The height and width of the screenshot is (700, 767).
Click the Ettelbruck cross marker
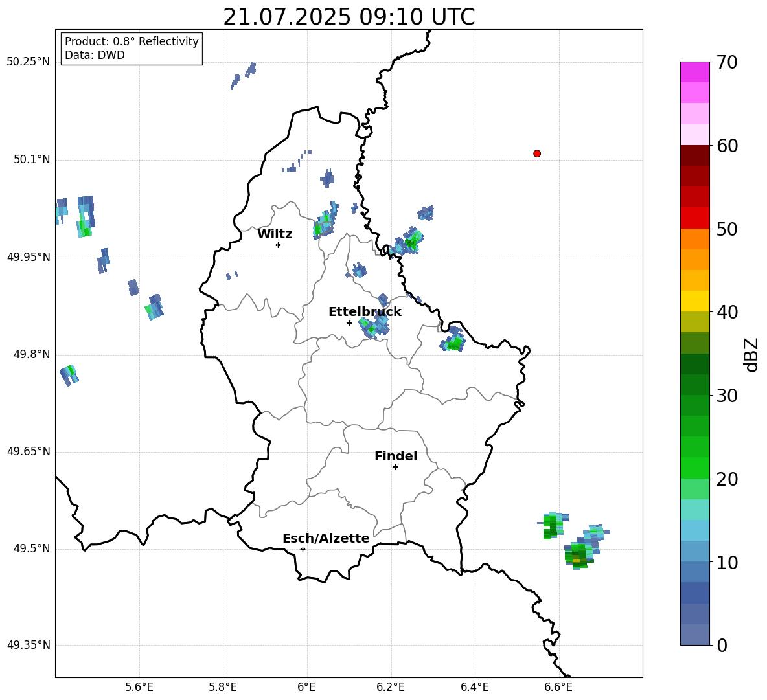click(x=349, y=322)
